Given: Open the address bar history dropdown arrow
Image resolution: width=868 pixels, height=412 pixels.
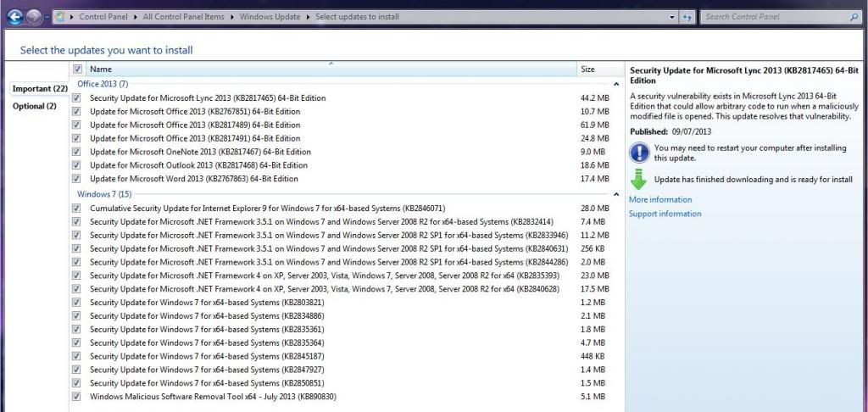Looking at the screenshot, I should click(x=672, y=17).
